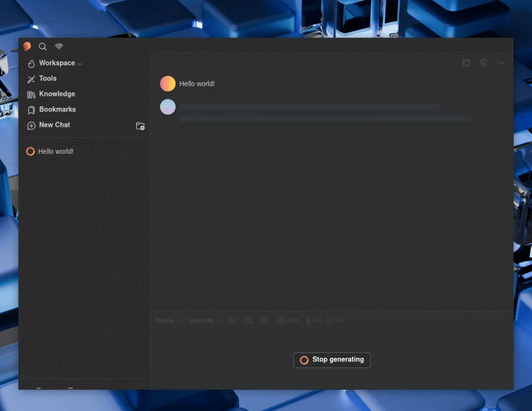Click the icon just left of the toolbar books icon
The width and height of the screenshot is (532, 411).
click(248, 321)
